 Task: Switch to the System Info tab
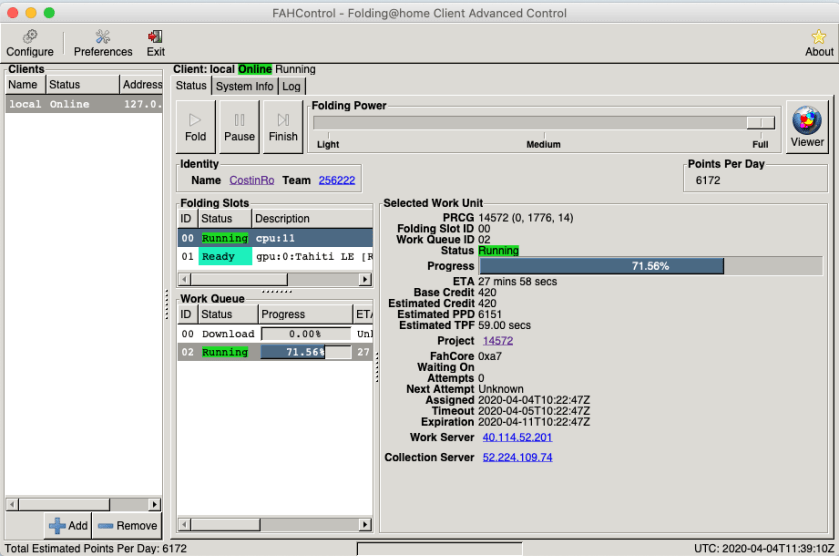(x=244, y=86)
